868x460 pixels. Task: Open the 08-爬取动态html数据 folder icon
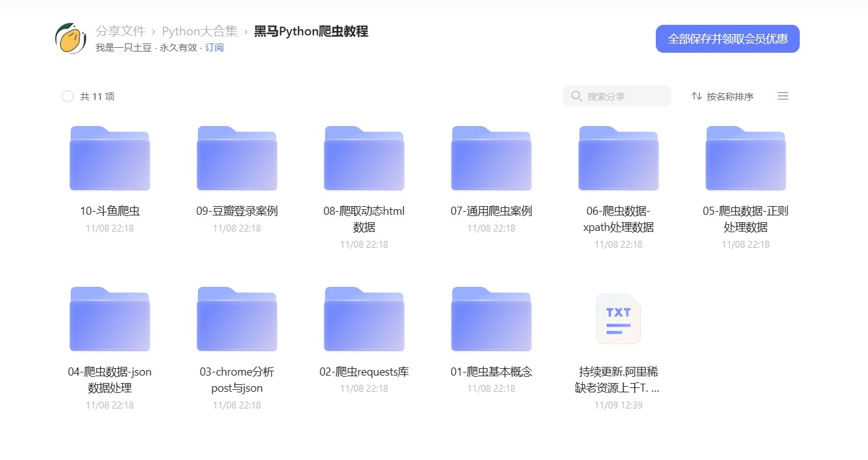(364, 158)
